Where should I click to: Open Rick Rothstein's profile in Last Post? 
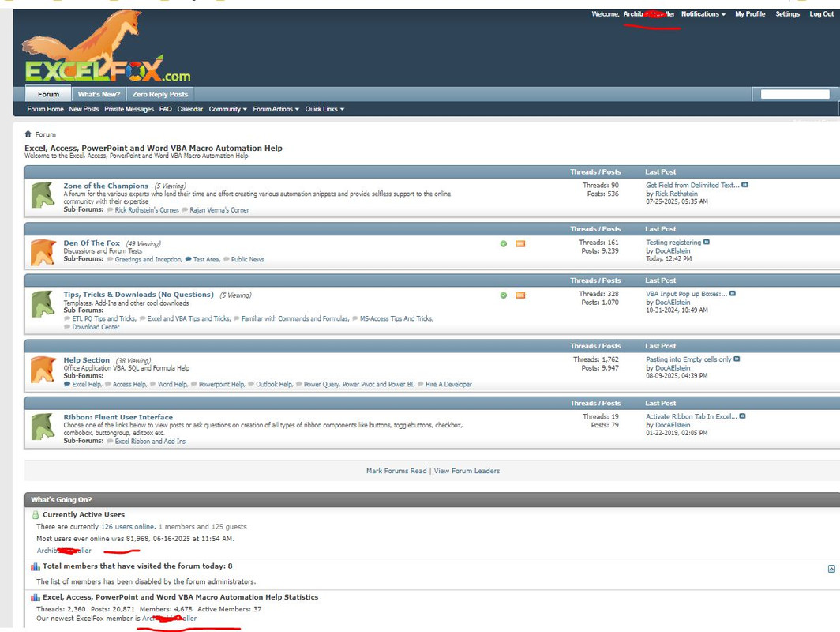pyautogui.click(x=677, y=194)
